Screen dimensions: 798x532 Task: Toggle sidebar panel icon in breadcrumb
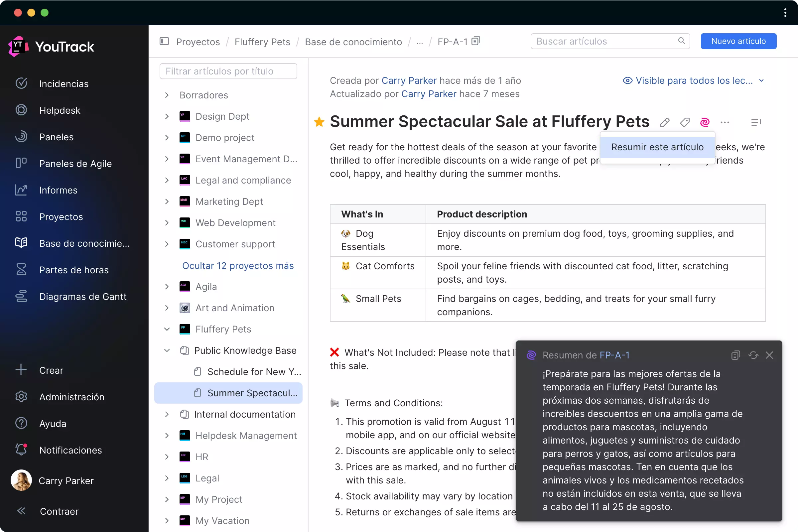point(164,41)
